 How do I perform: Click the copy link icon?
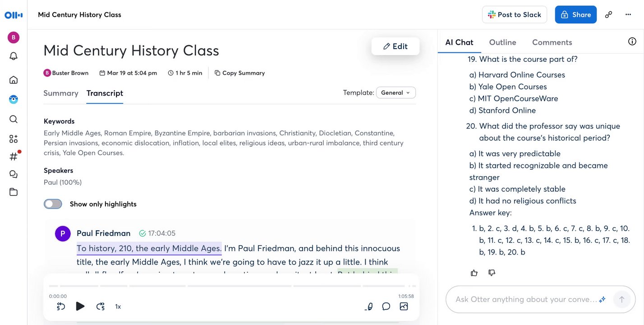608,14
